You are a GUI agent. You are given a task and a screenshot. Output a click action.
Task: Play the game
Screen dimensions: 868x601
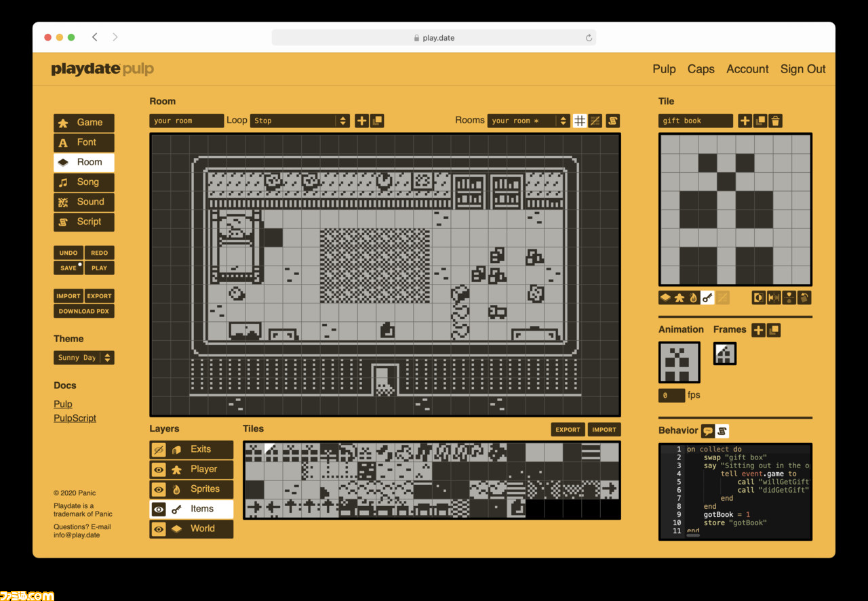pos(100,268)
